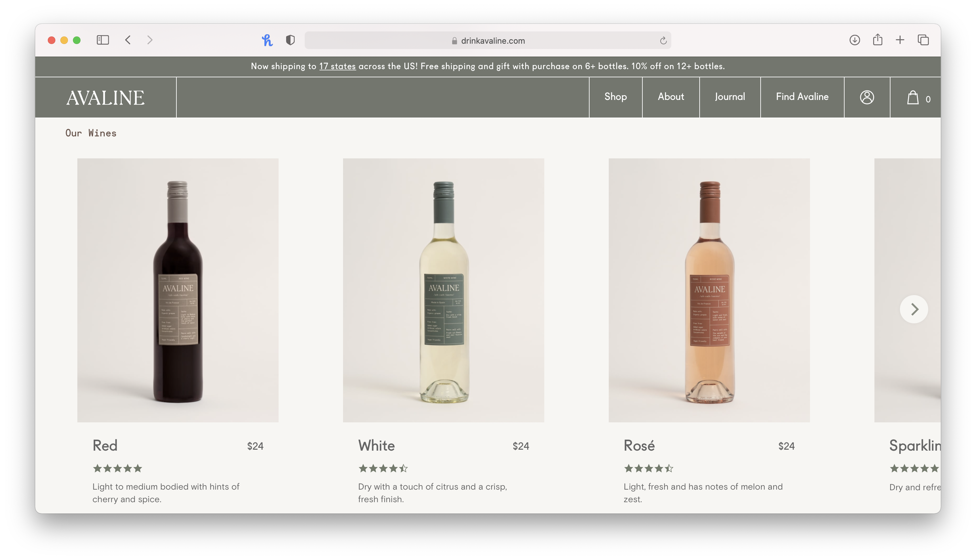Open Safari downloads icon
The width and height of the screenshot is (976, 560).
click(x=854, y=40)
